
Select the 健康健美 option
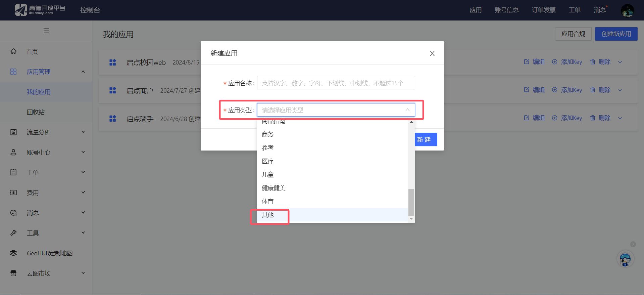point(274,188)
